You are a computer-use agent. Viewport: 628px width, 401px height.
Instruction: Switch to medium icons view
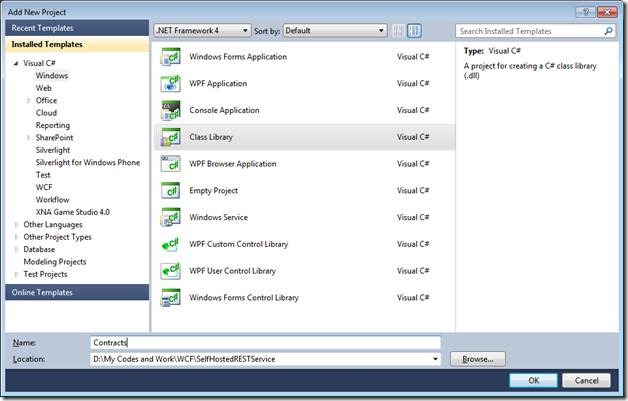(415, 31)
